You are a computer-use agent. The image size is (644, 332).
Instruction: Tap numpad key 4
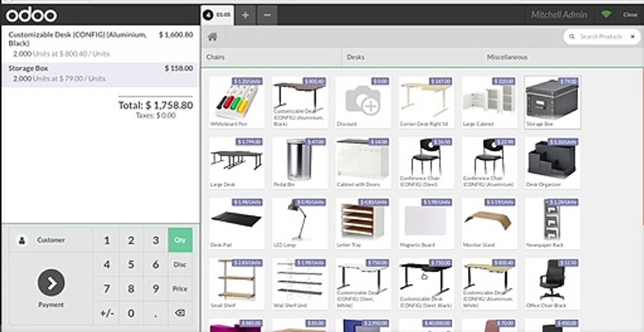(107, 265)
